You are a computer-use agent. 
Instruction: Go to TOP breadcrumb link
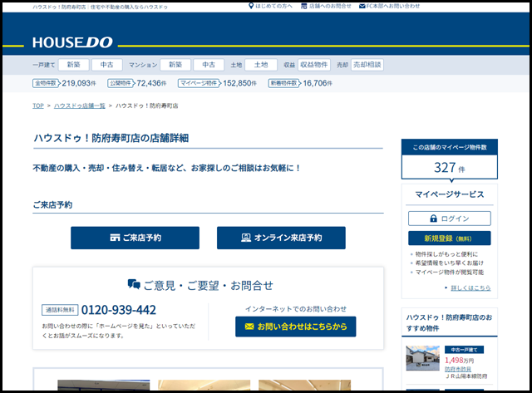pos(38,106)
